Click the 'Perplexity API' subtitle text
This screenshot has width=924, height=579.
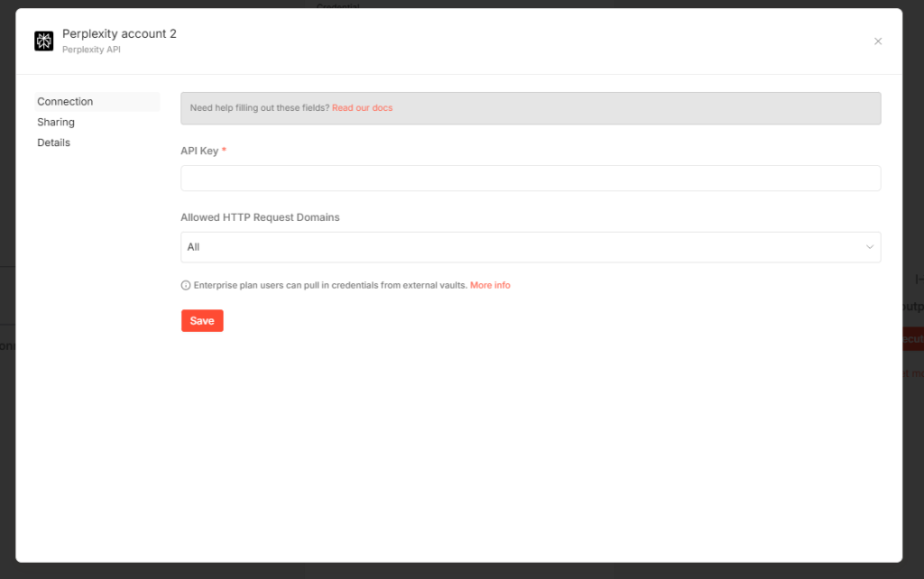(91, 50)
